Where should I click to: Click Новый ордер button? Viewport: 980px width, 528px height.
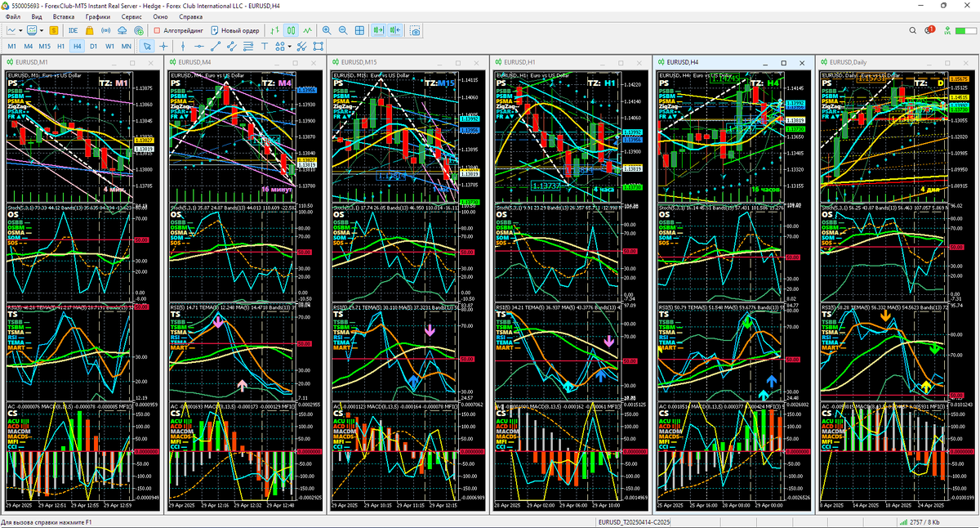click(x=235, y=30)
